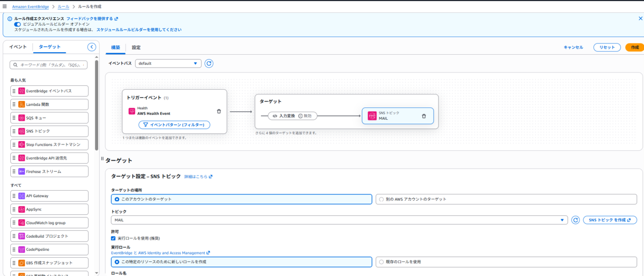Open イベントパターン (フィルター) button
This screenshot has height=276, width=644.
[174, 125]
